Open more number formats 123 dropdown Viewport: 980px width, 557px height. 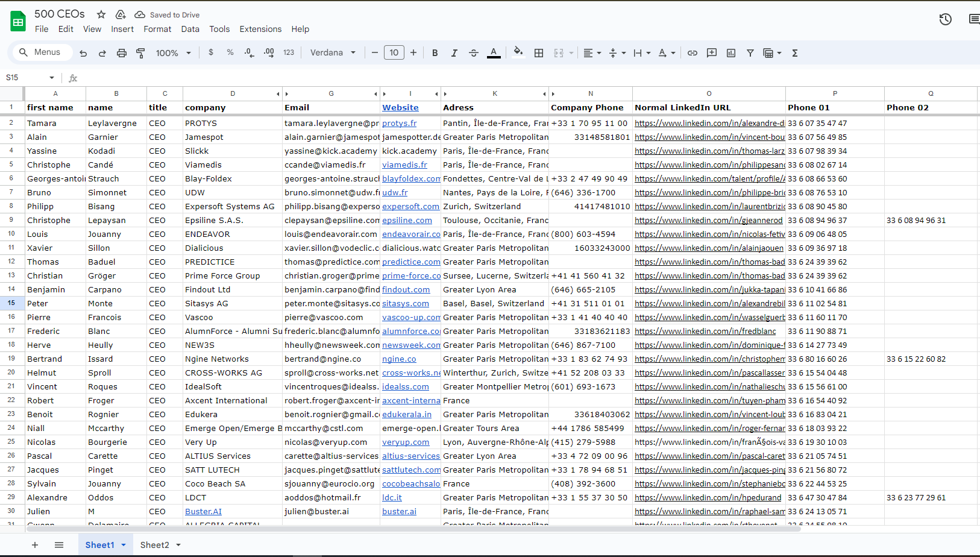coord(289,52)
